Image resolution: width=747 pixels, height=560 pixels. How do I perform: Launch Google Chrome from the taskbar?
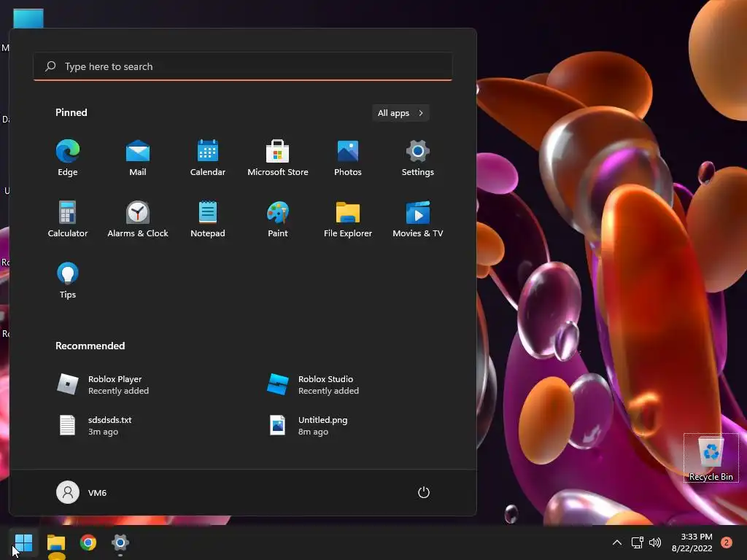coord(88,542)
